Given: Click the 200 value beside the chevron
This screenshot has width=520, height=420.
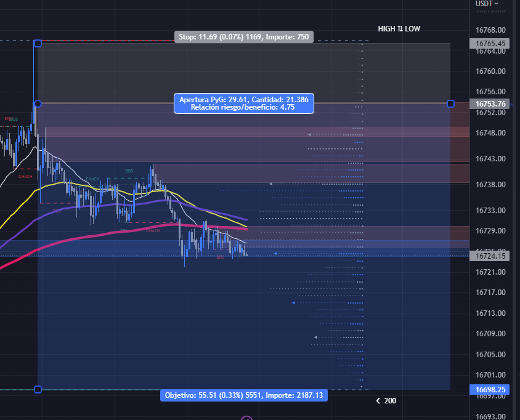Looking at the screenshot, I should click(390, 401).
